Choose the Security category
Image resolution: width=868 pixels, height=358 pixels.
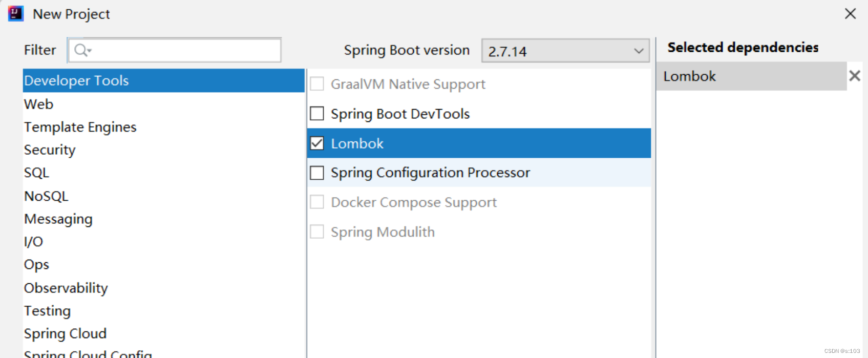coord(163,150)
